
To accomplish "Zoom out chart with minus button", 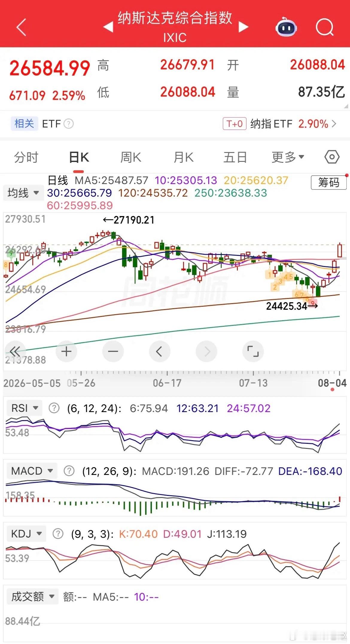I will pos(113,351).
